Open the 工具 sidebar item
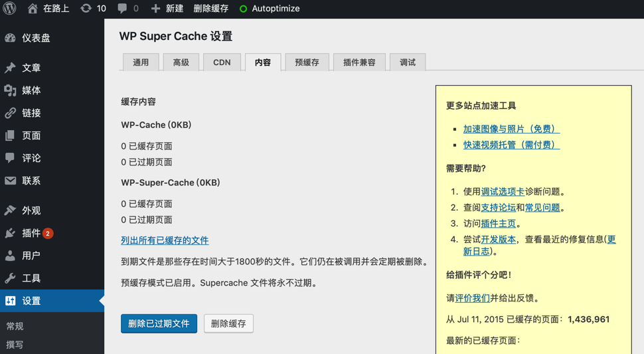The width and height of the screenshot is (644, 354). pos(52,278)
